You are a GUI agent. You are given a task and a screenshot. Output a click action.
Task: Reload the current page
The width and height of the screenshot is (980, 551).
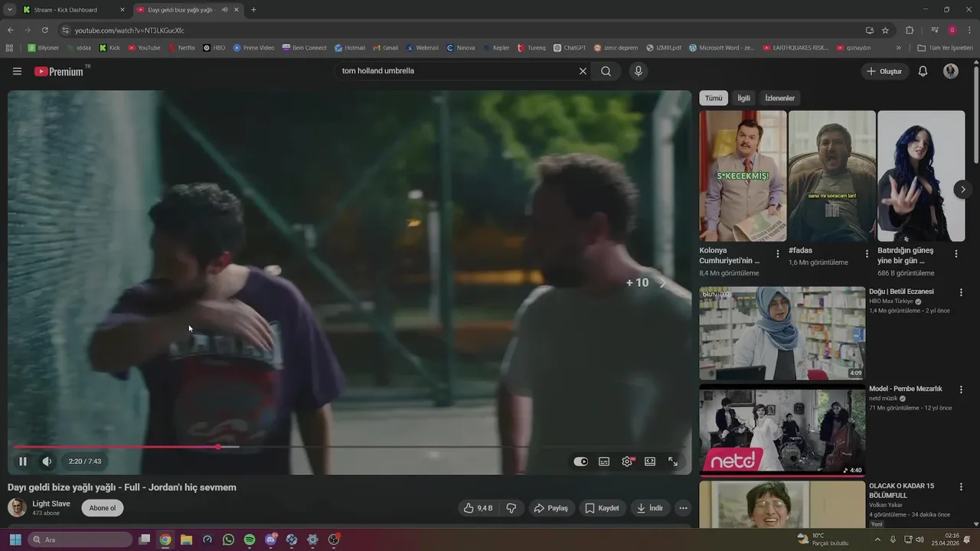[x=45, y=30]
